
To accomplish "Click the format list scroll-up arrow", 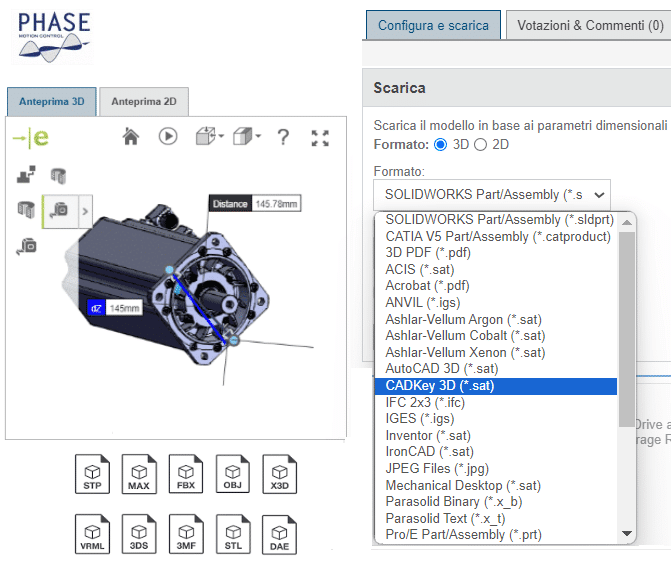I will click(x=627, y=222).
